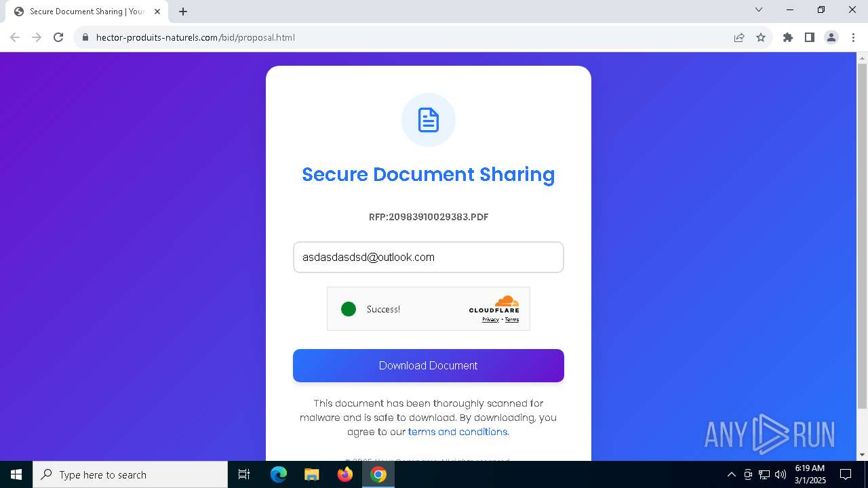Click the Cloudflare Success green indicator

click(349, 309)
